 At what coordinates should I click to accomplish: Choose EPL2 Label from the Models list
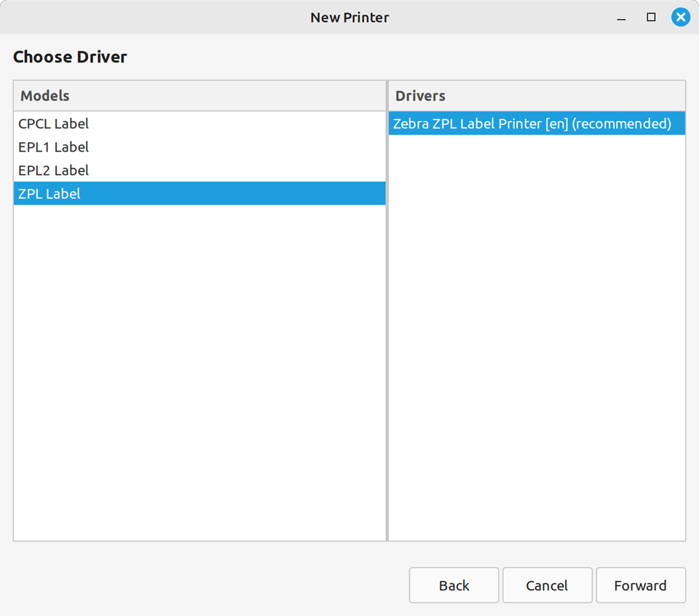pyautogui.click(x=54, y=170)
